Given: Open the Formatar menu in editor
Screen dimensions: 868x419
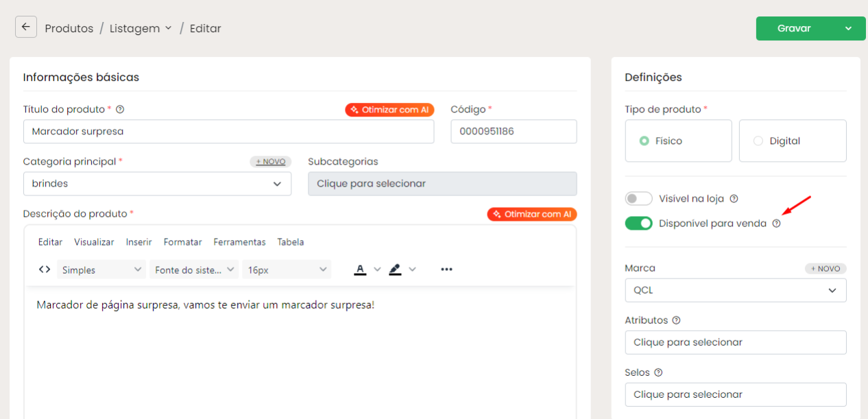Looking at the screenshot, I should pyautogui.click(x=183, y=242).
